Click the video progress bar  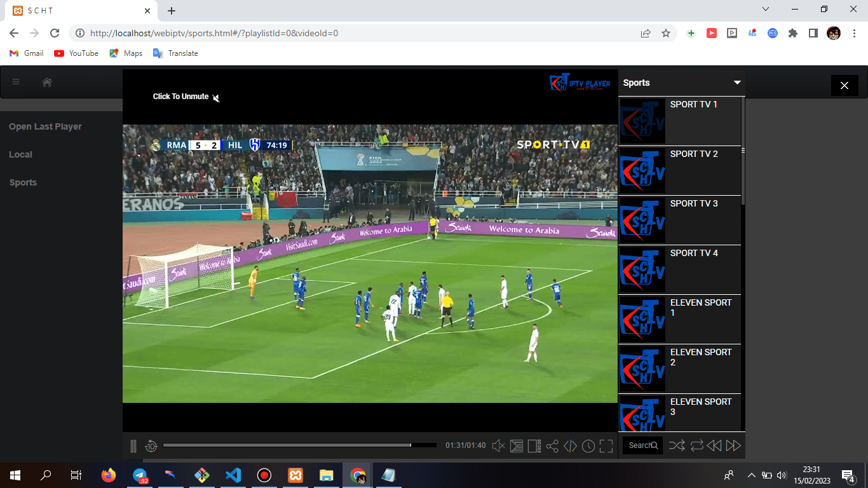[x=300, y=445]
